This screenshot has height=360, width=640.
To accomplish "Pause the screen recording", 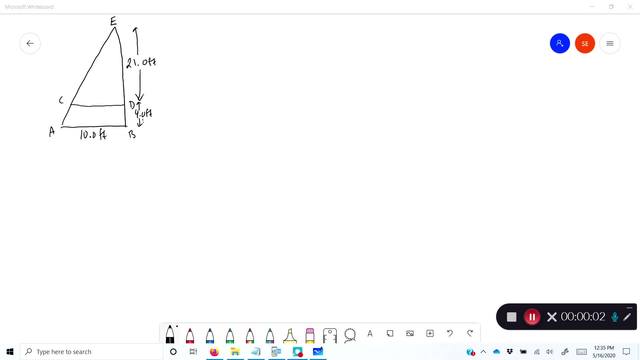I will click(x=531, y=317).
